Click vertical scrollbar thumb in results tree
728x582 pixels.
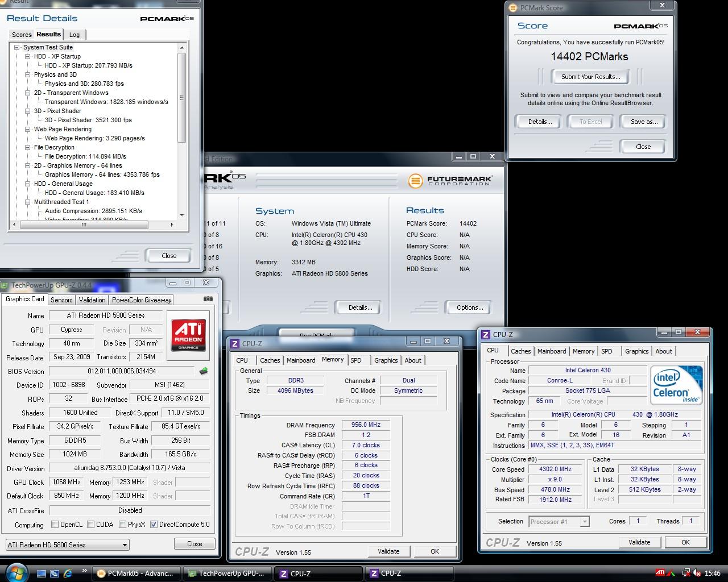[x=182, y=97]
